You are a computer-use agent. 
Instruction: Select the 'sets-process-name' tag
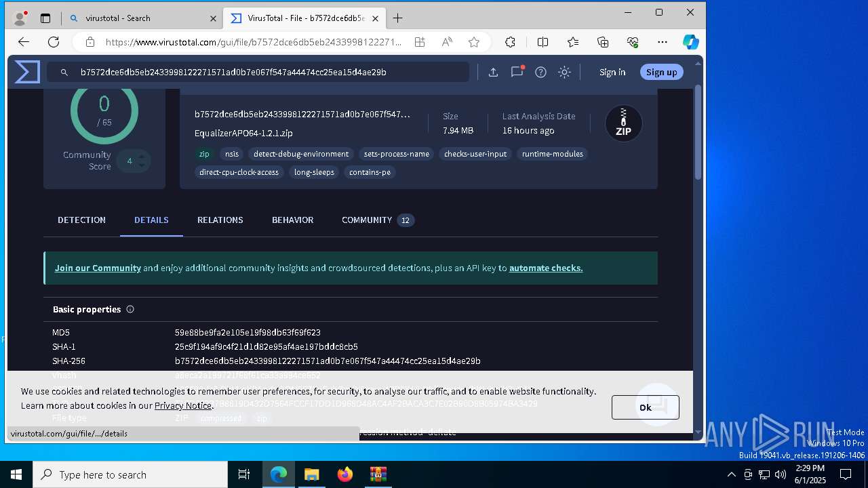[x=397, y=154]
